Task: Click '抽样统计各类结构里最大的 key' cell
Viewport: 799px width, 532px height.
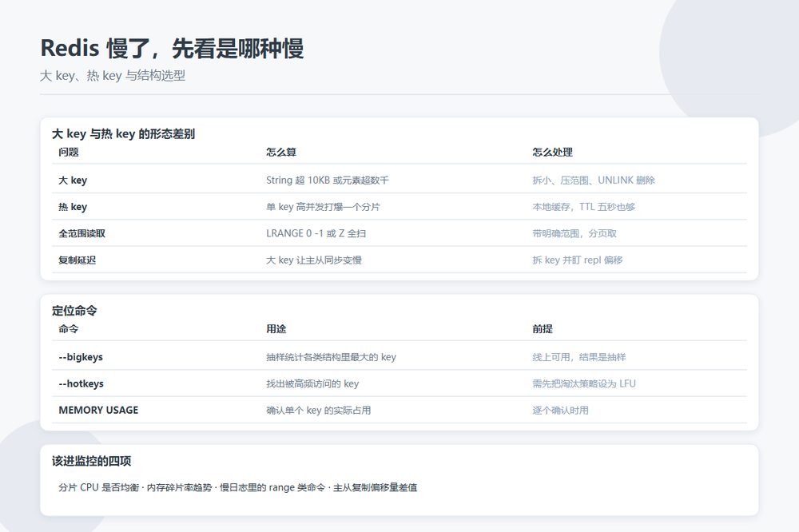Action: click(x=332, y=357)
